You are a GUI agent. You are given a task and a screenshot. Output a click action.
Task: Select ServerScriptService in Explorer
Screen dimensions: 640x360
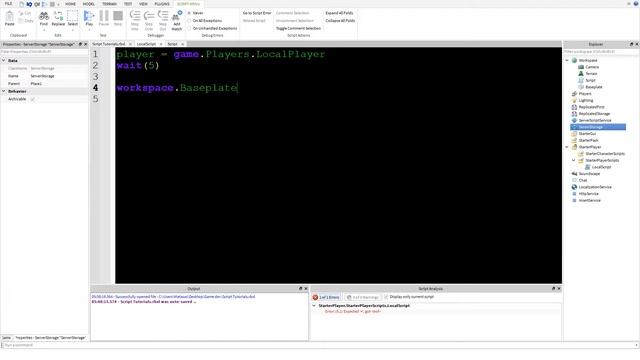[595, 120]
